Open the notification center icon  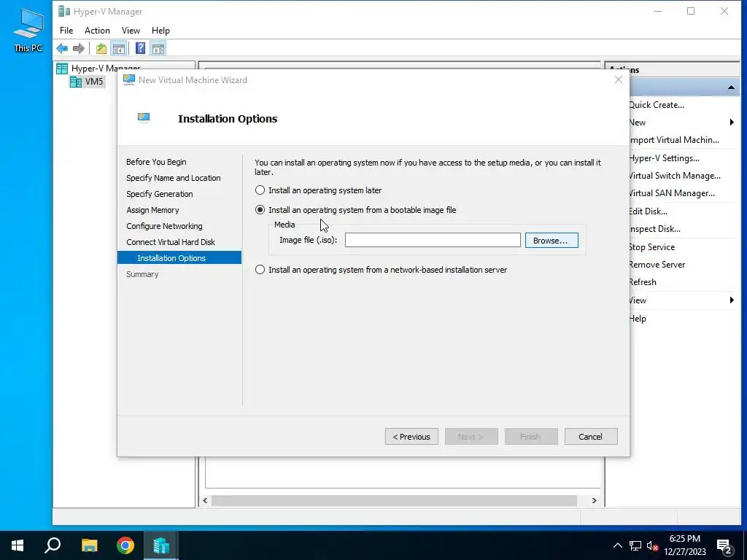[x=724, y=545]
